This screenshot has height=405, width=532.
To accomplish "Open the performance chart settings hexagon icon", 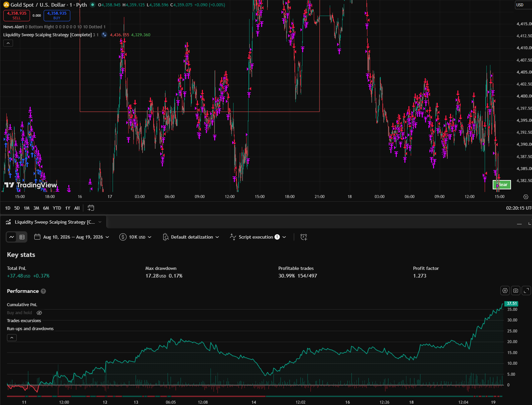I will 505,291.
